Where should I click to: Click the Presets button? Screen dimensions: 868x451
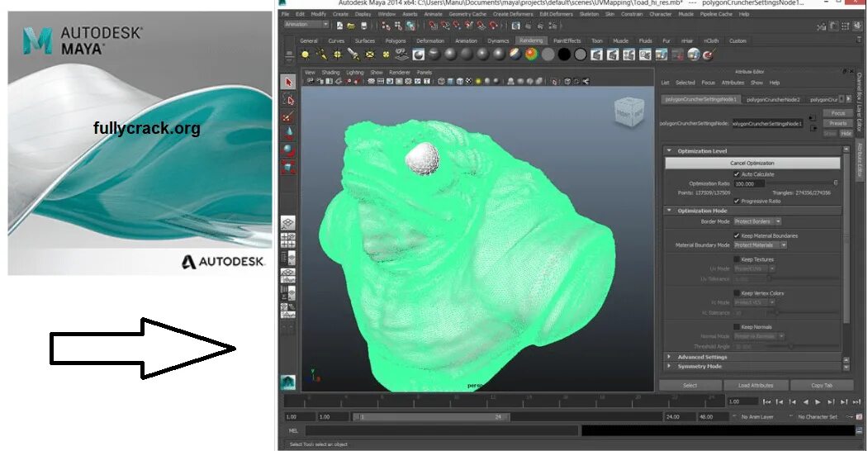click(837, 123)
